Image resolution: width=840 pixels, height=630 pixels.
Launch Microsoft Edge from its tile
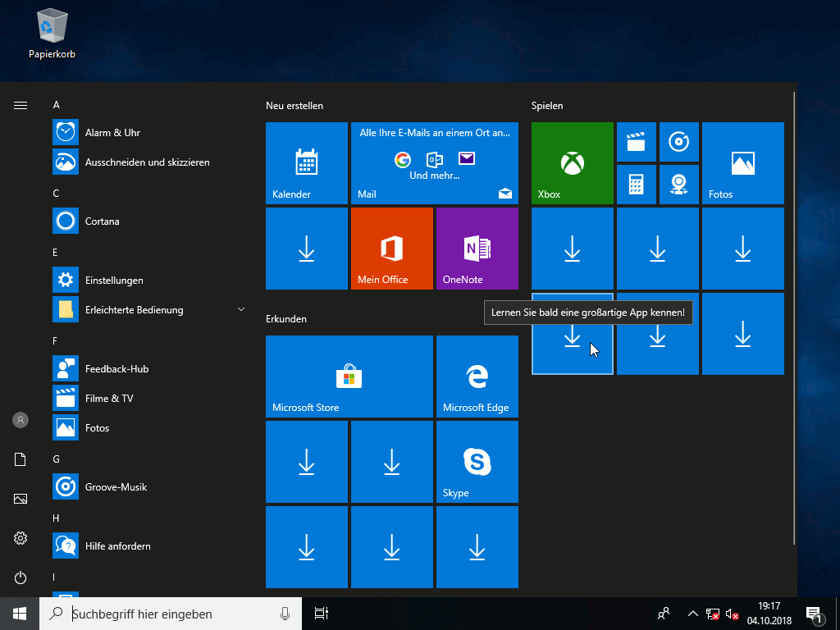[477, 377]
